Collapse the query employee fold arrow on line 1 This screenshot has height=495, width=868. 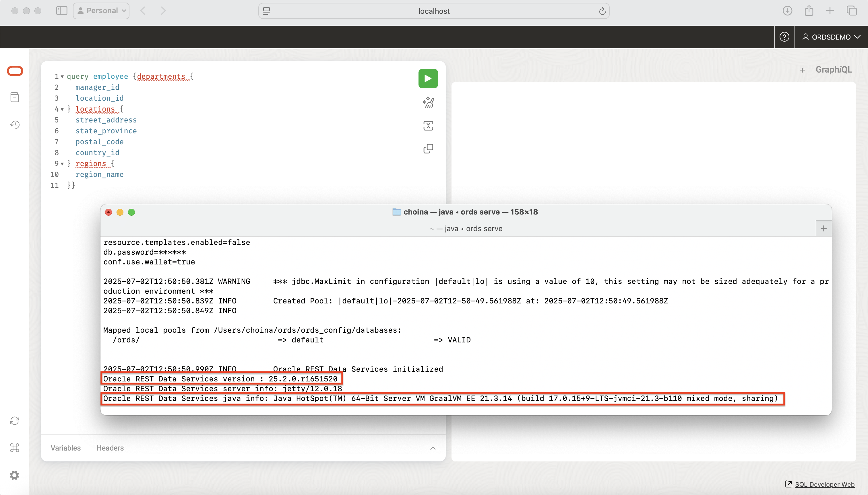62,77
